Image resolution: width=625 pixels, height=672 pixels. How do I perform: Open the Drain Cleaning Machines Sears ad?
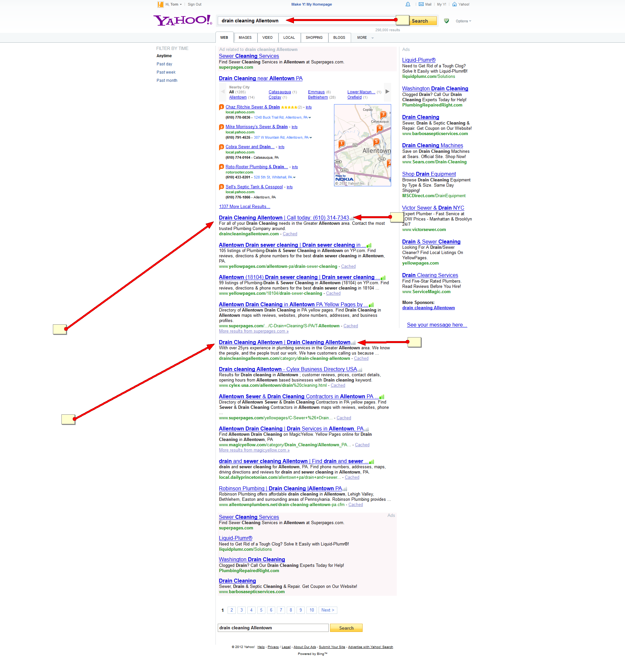click(433, 146)
